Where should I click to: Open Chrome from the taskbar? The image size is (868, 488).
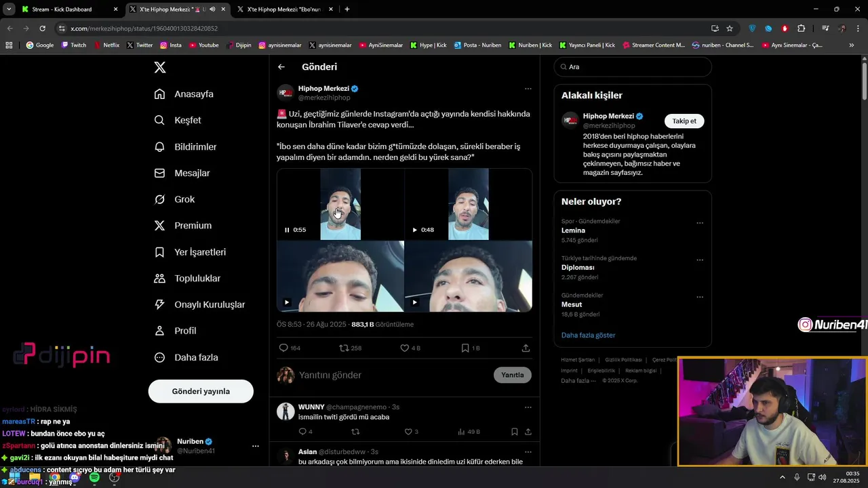point(55,478)
